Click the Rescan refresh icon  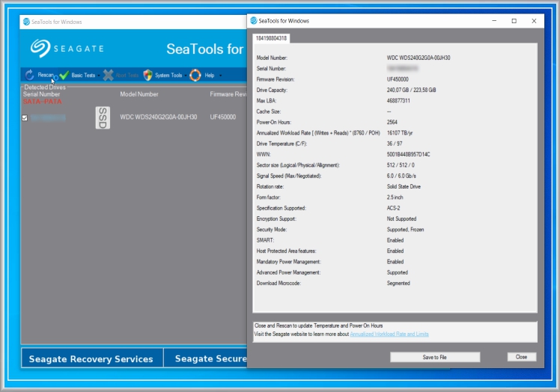point(30,75)
